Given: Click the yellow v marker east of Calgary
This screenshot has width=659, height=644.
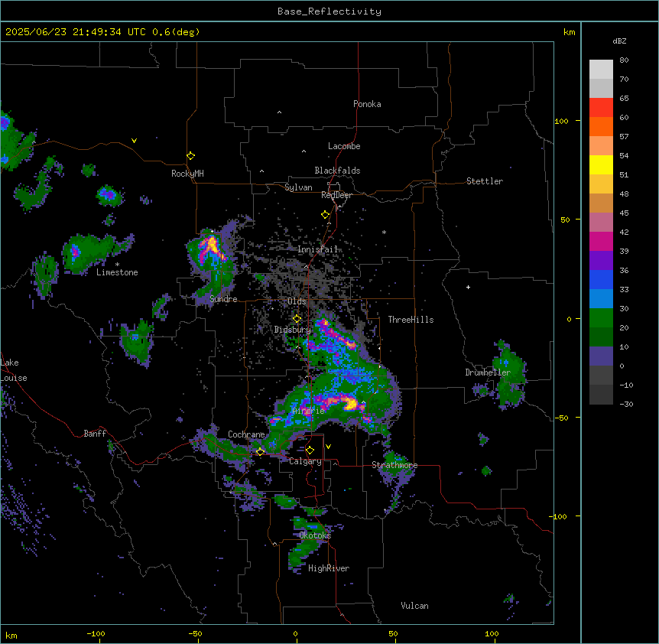Looking at the screenshot, I should [x=328, y=447].
